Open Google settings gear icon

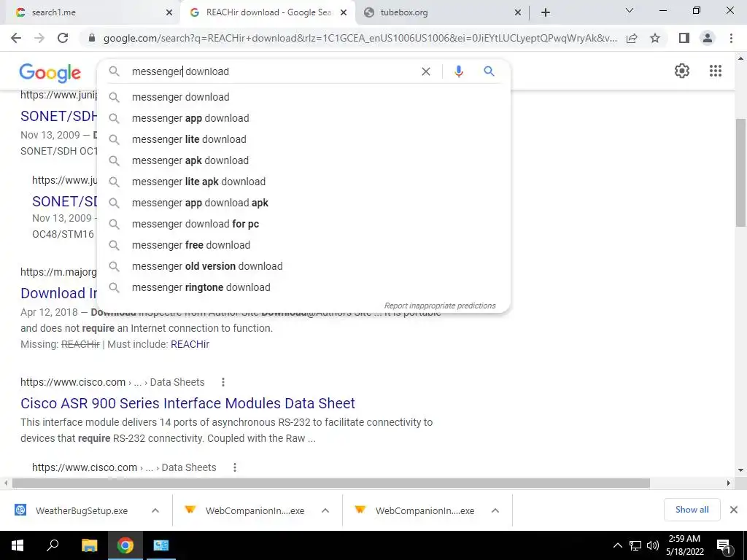coord(682,71)
